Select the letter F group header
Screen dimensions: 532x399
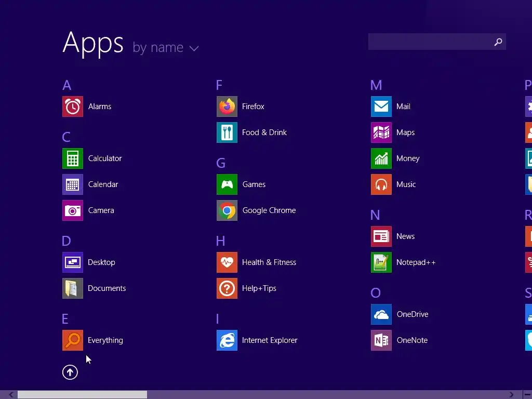(219, 85)
